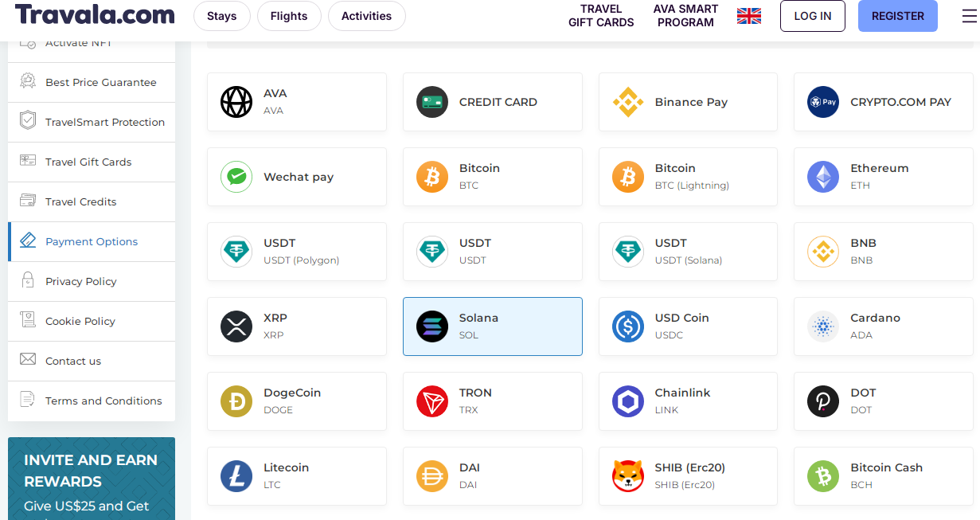Image resolution: width=980 pixels, height=520 pixels.
Task: Click the BNB coin icon
Action: tap(823, 252)
